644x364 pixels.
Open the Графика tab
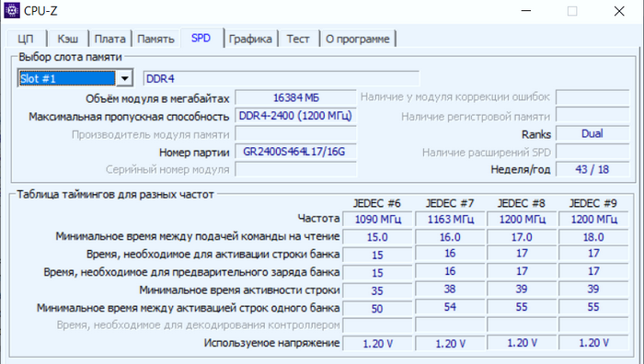[250, 39]
